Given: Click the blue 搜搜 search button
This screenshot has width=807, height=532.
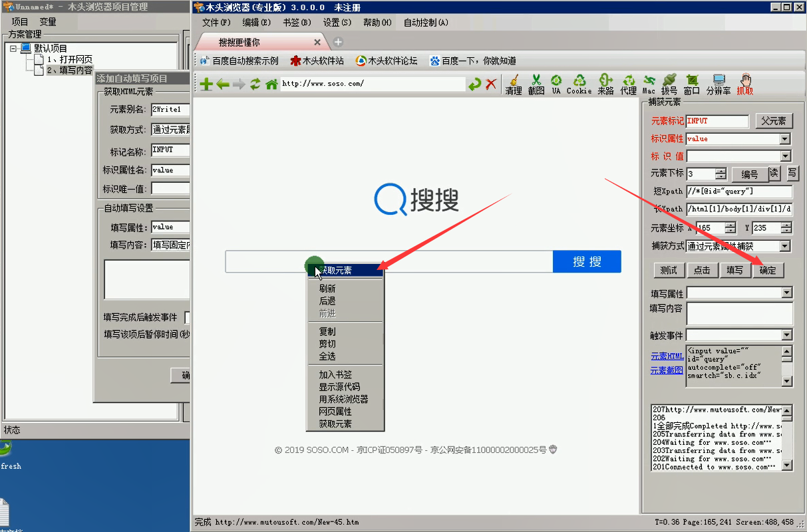Looking at the screenshot, I should (x=587, y=261).
